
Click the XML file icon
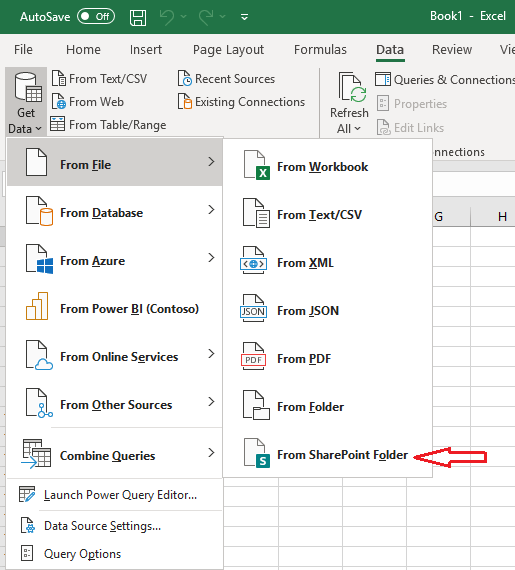coord(254,261)
